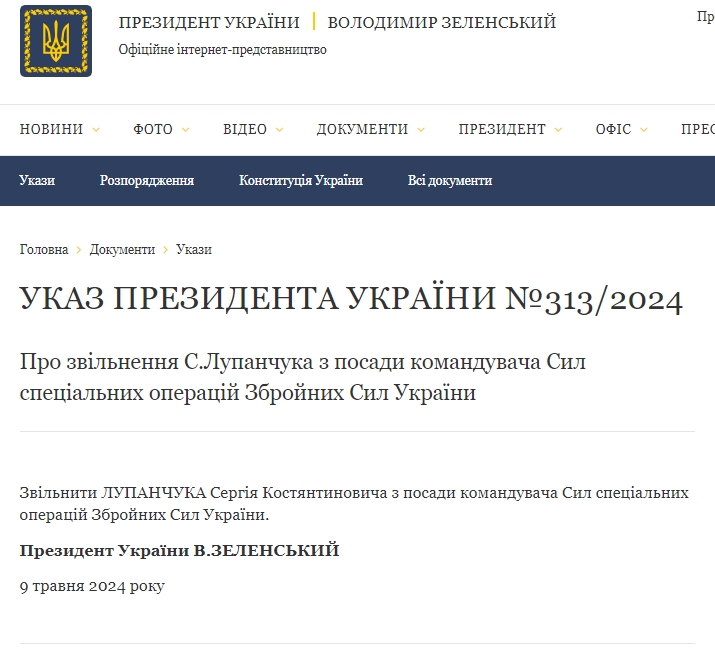This screenshot has height=666, width=715.
Task: Click the ВОЛОДИМИР ЗЕЛЕНСЬКИЙ header text
Action: coord(442,22)
